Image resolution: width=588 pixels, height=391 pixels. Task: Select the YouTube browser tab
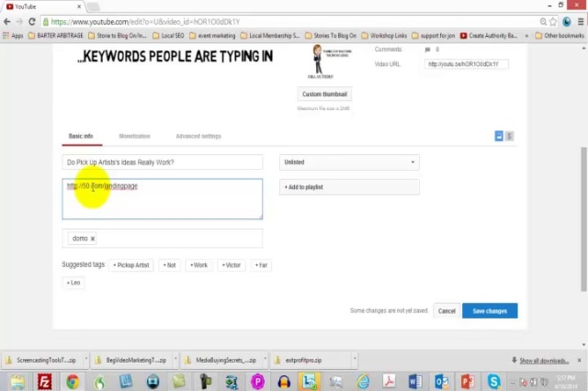pyautogui.click(x=44, y=6)
